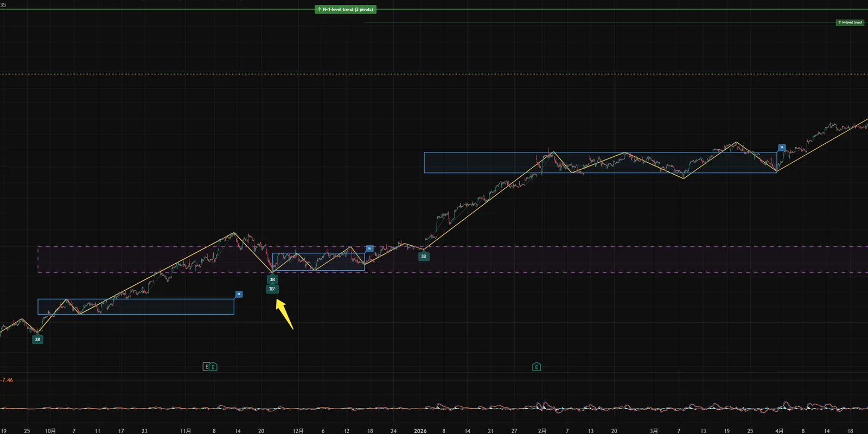Click the 2026 label on the time axis
Screen dimensions: 868x434
click(420, 431)
